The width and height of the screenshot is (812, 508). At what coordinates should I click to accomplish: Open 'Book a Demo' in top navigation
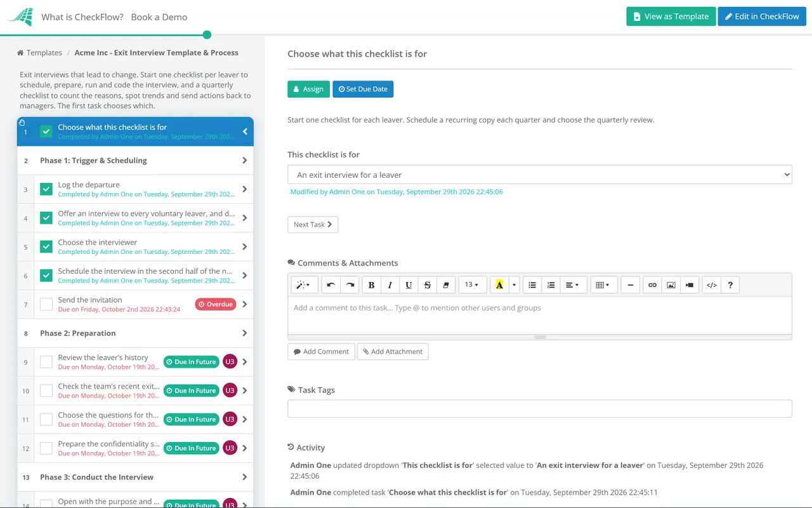tap(159, 17)
